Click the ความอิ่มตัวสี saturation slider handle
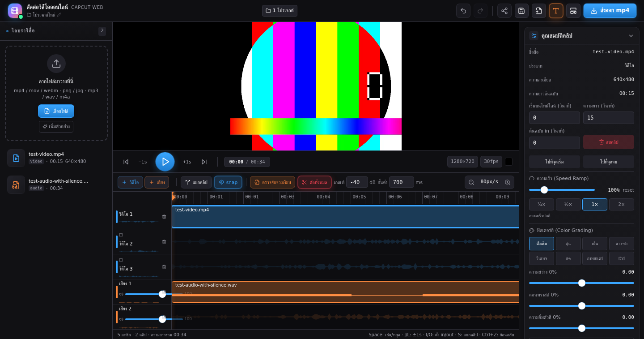Viewport: 644px width, 339px height. (x=582, y=328)
